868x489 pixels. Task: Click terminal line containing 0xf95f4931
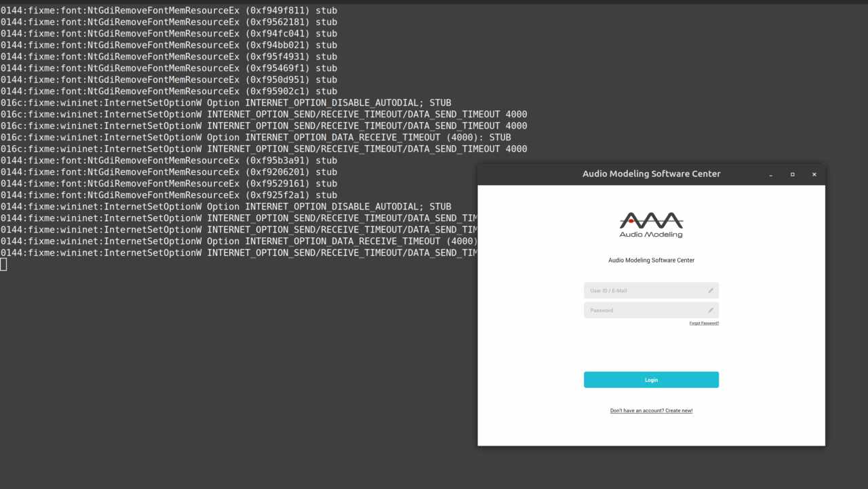pyautogui.click(x=169, y=57)
